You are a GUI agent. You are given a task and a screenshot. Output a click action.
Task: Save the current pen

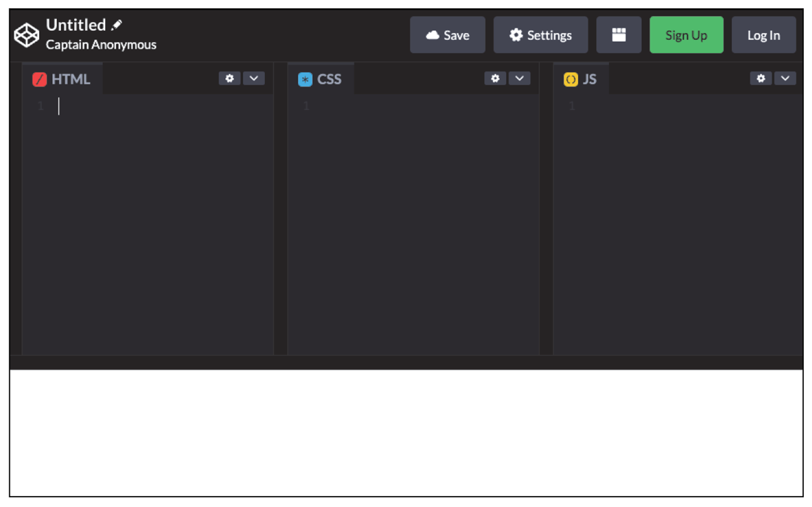click(447, 34)
